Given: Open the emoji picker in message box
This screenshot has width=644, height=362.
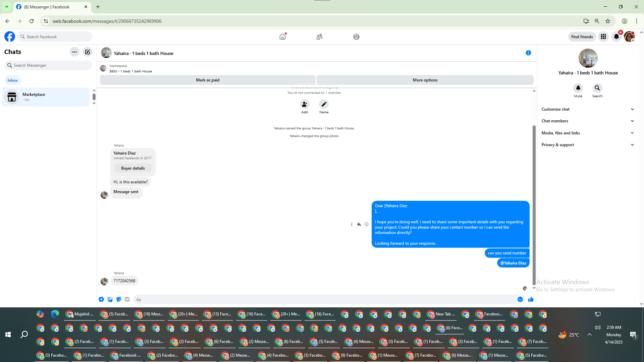Looking at the screenshot, I should coord(520,299).
